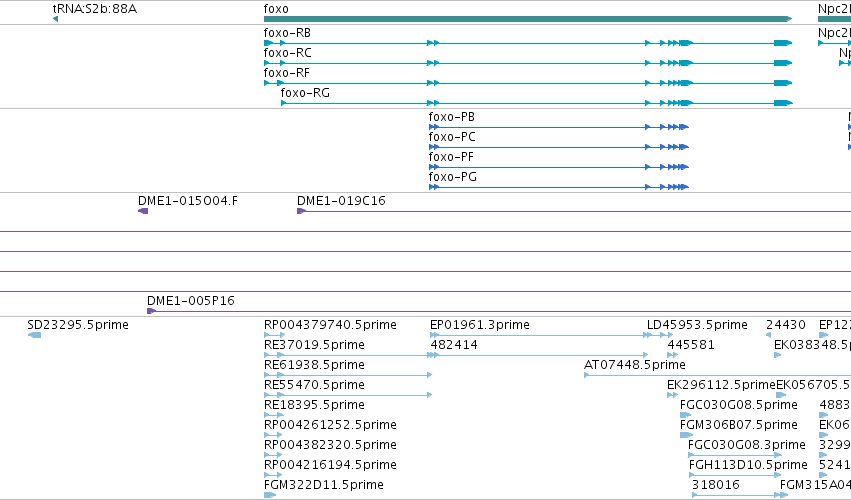The height and width of the screenshot is (500, 851).
Task: Select the foxo gene bar
Action: pos(528,19)
